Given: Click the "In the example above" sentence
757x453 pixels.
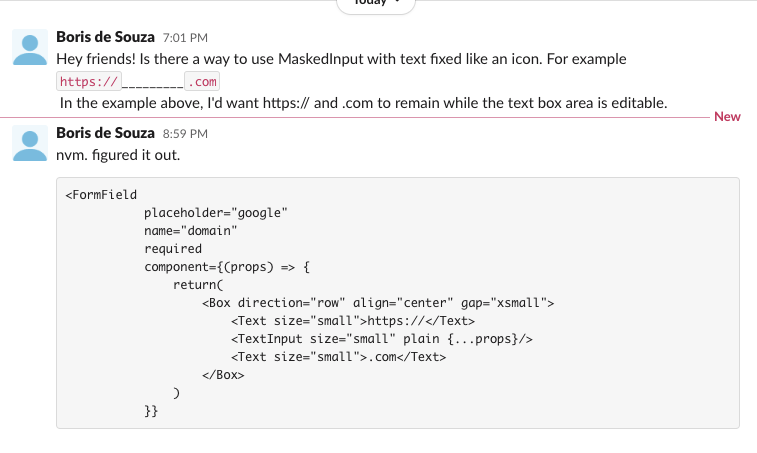Looking at the screenshot, I should tap(364, 103).
